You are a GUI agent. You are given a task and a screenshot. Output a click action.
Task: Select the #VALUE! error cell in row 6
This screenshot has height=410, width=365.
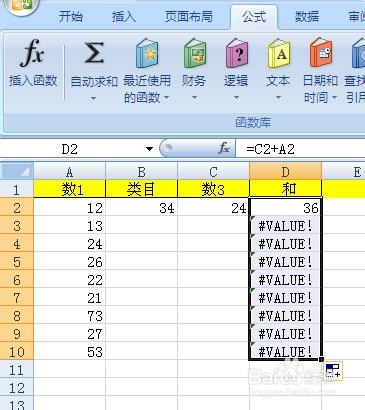(285, 279)
